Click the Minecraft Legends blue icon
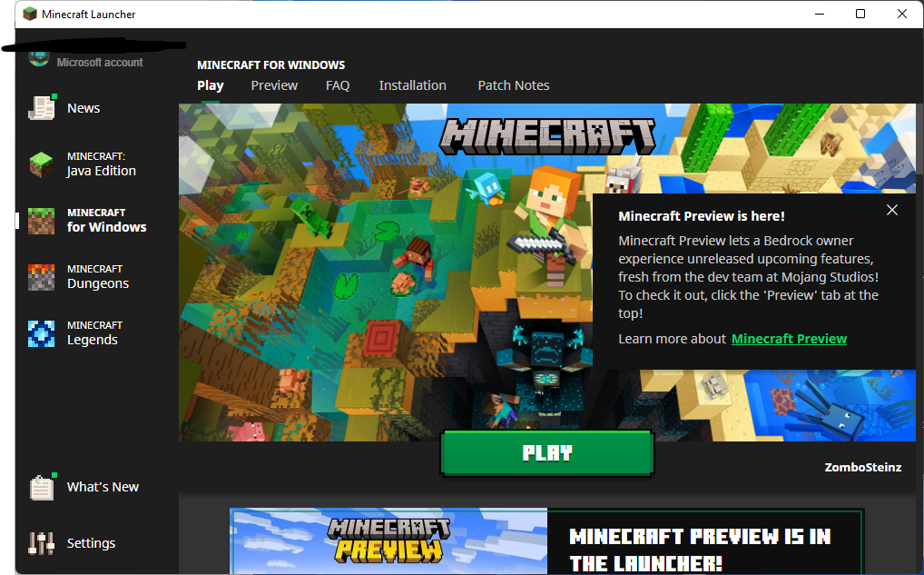The image size is (924, 575). click(41, 333)
